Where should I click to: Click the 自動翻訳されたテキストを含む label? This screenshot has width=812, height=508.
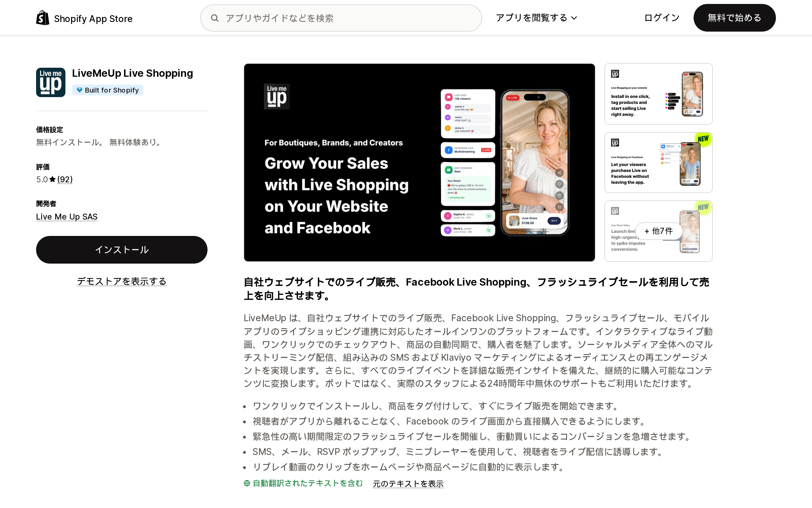click(308, 483)
